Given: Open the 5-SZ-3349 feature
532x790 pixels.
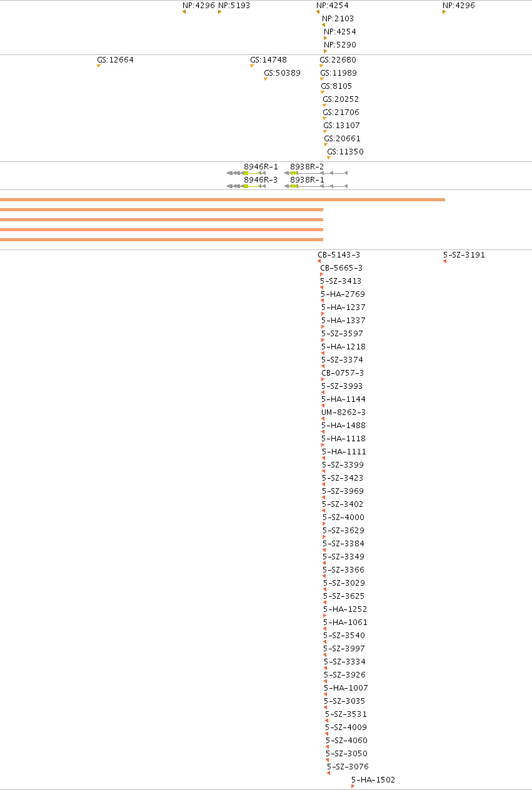Looking at the screenshot, I should point(343,557).
